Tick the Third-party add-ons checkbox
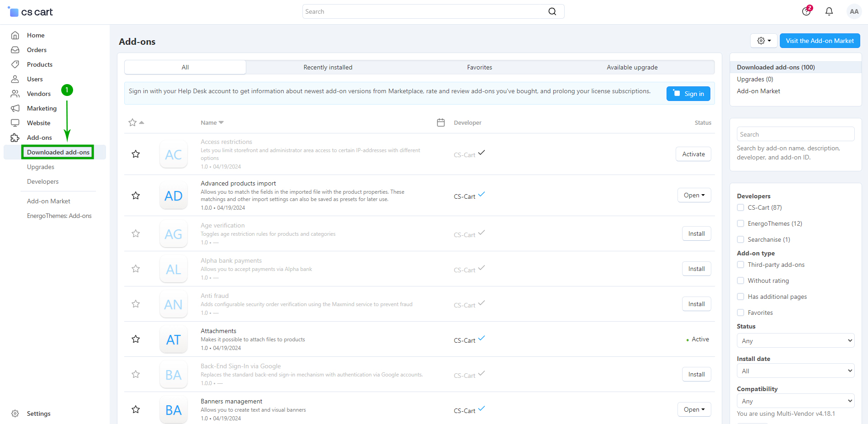The height and width of the screenshot is (424, 868). coord(741,265)
